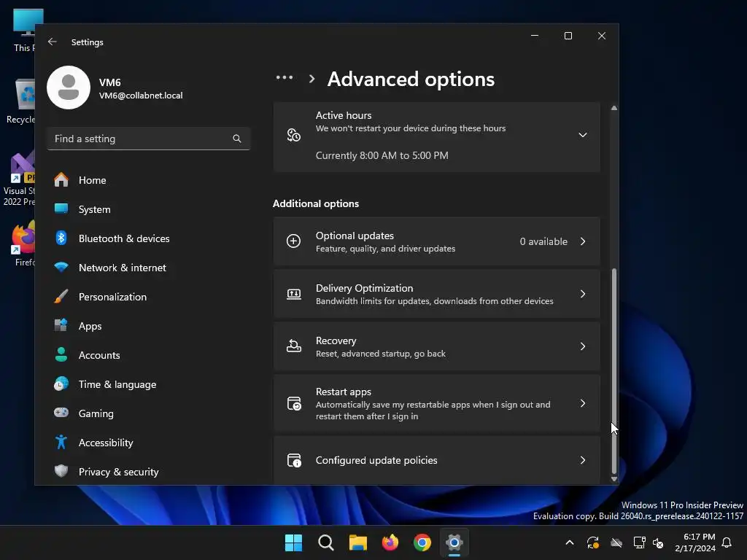Click the Delivery Optimization title text
The height and width of the screenshot is (560, 747).
click(x=365, y=288)
